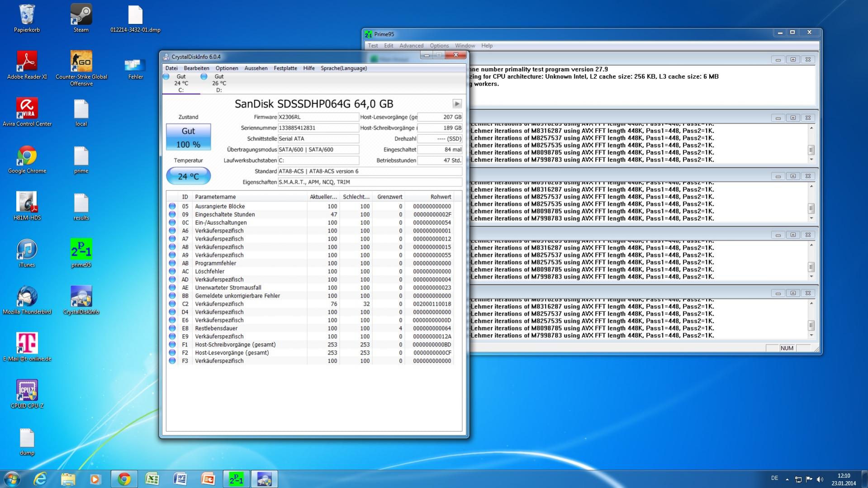Open the 012214-3432-01.dmp file icon
The width and height of the screenshot is (868, 488).
[135, 18]
